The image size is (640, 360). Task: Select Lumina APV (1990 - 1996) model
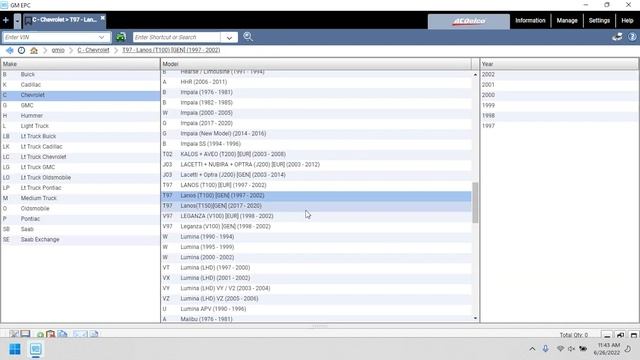pyautogui.click(x=316, y=309)
